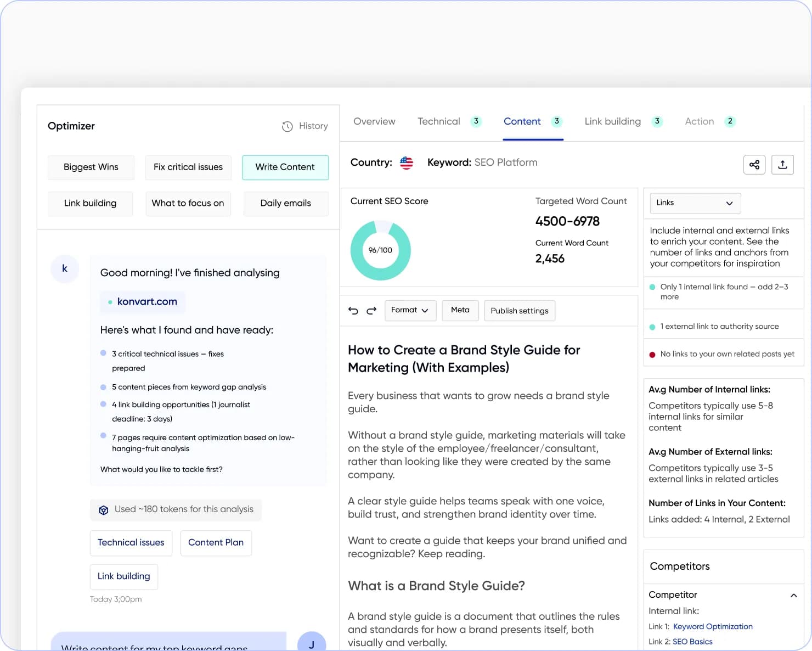Click Link building in Optimizer panel
The image size is (812, 651).
[x=91, y=204]
